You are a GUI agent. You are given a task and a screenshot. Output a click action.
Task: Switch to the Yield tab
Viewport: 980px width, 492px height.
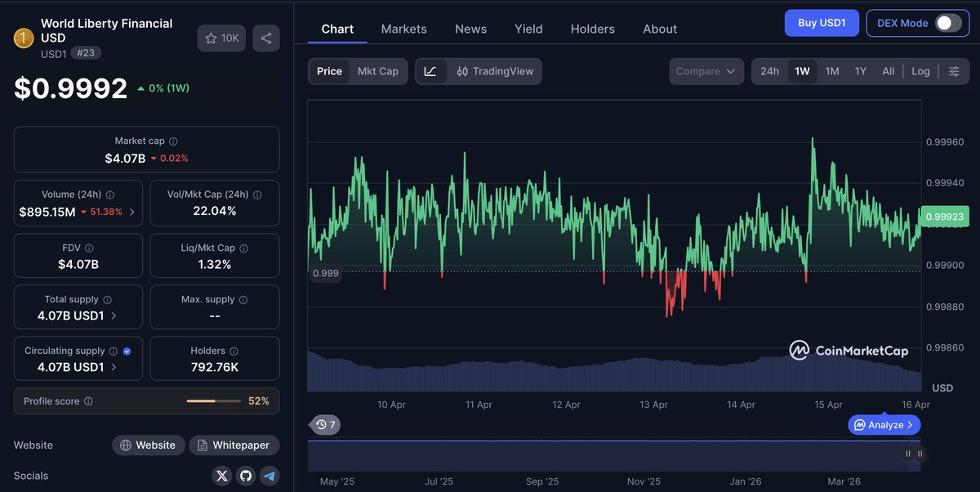pos(528,29)
